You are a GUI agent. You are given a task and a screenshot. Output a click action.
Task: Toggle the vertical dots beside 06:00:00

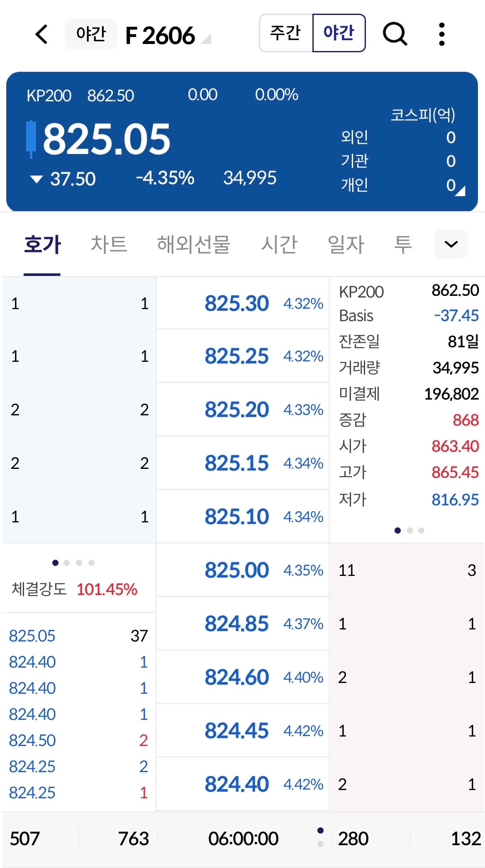pos(320,837)
